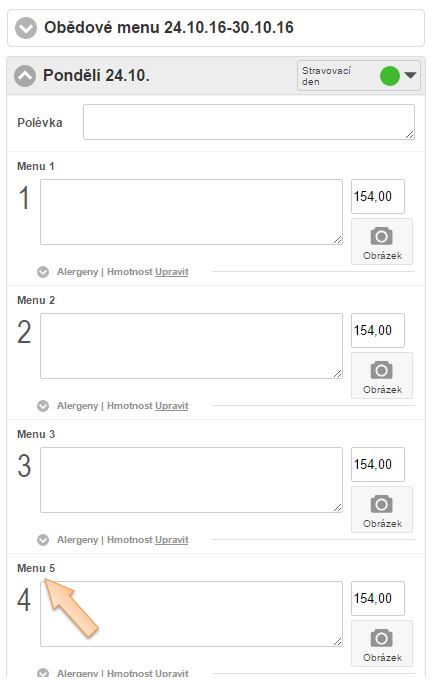This screenshot has height=694, width=439.
Task: Open the Upravit link under Menu 2
Action: [x=172, y=406]
